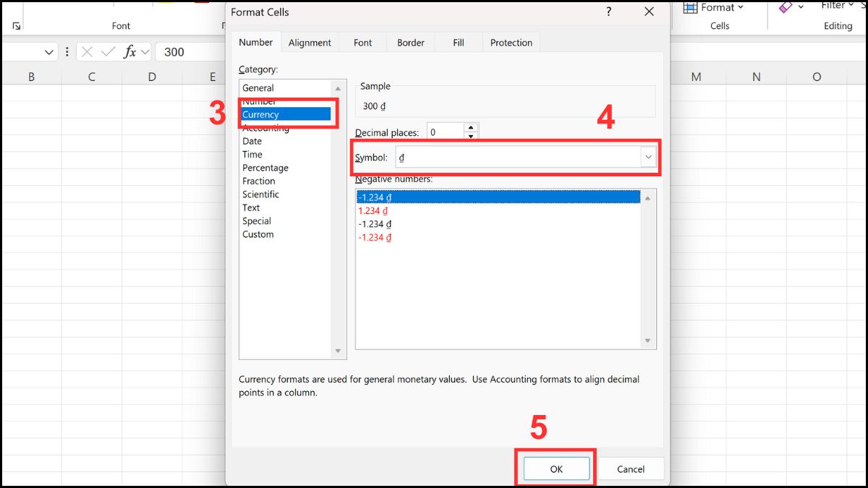Screen dimensions: 868x488
Task: Click the Help question mark on Format Cells
Action: (x=608, y=12)
